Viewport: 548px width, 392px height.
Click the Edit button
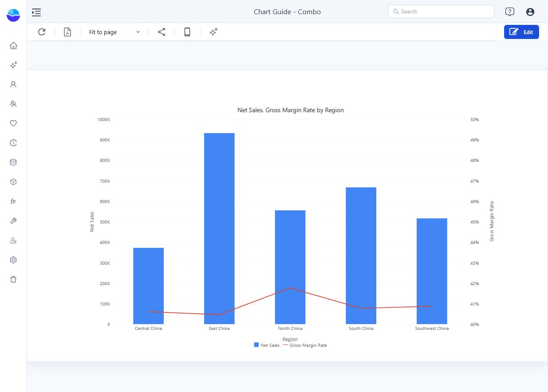(521, 32)
